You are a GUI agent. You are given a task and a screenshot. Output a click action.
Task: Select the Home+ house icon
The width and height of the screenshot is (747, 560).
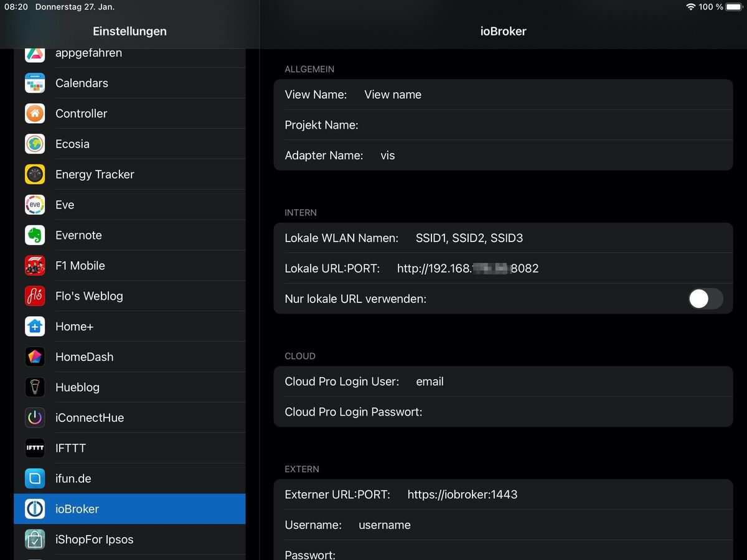(35, 326)
